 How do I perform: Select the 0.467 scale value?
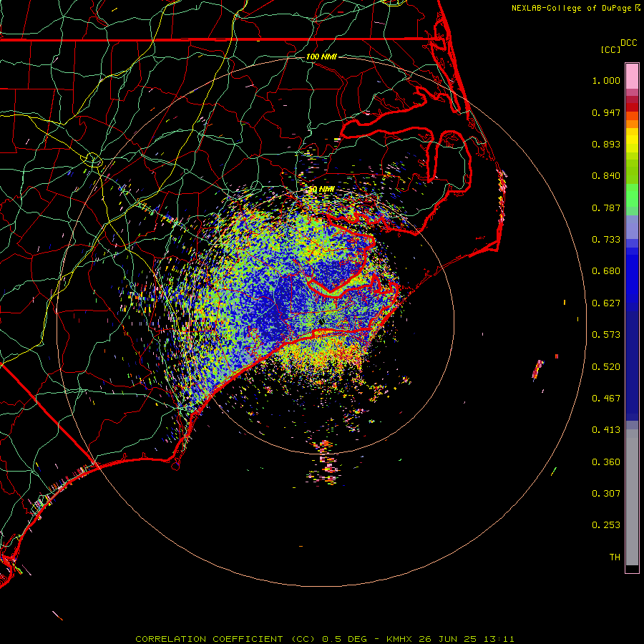tap(606, 399)
